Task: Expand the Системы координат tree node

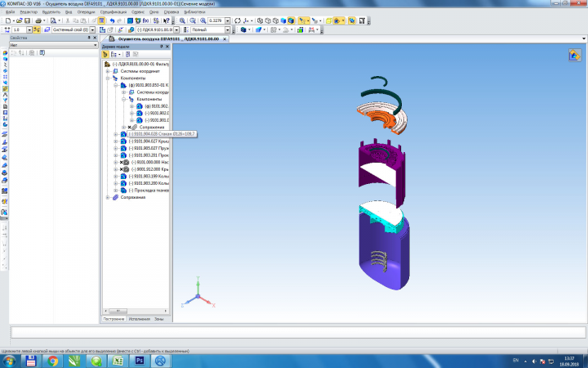Action: 108,71
